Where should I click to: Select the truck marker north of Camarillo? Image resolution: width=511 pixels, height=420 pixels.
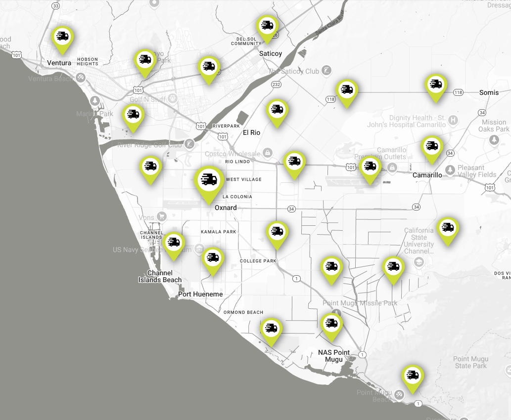432,146
